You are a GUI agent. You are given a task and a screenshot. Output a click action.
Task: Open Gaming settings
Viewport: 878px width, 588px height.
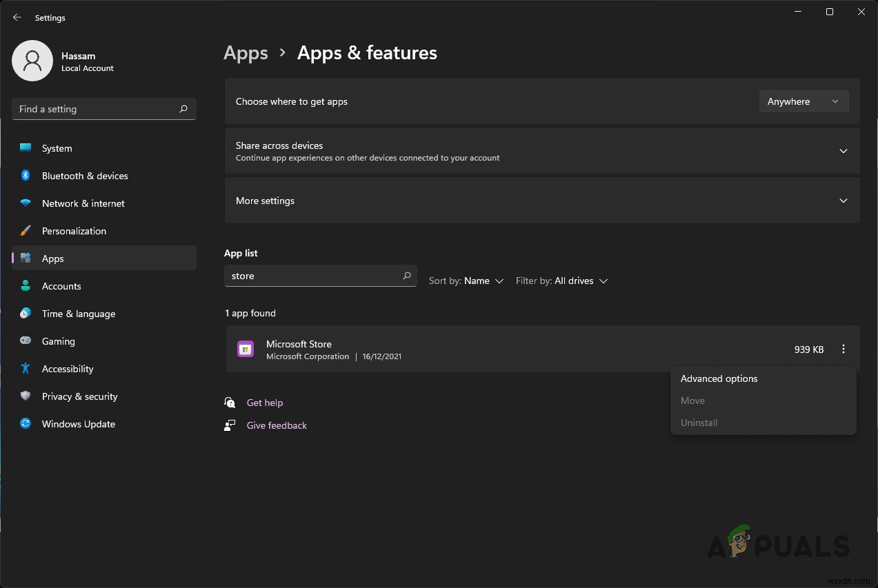(58, 341)
